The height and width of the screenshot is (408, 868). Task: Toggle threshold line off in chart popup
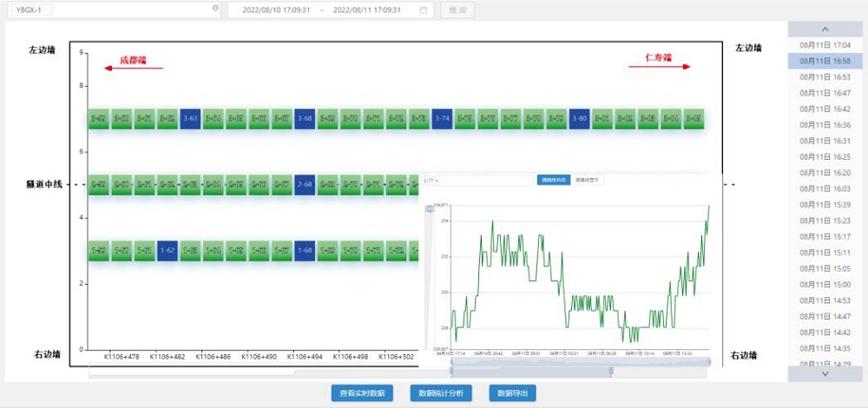click(x=552, y=180)
